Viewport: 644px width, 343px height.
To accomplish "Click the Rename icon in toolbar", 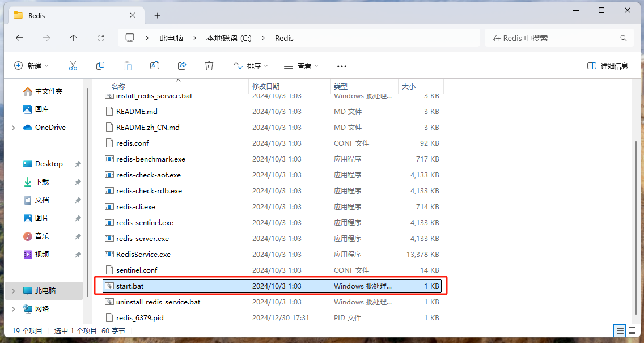I will pyautogui.click(x=154, y=66).
